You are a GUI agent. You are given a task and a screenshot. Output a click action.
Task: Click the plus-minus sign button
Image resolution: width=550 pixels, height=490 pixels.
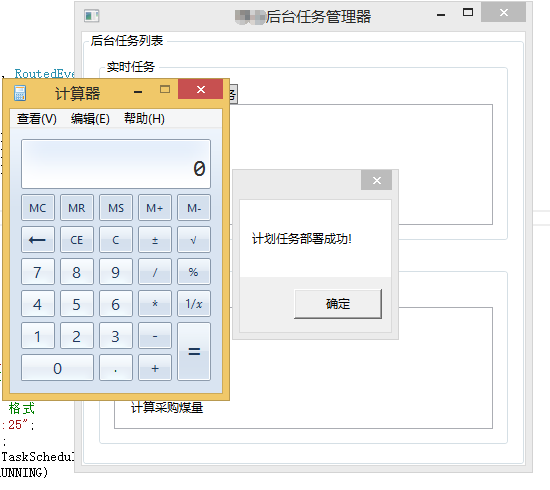pyautogui.click(x=155, y=240)
